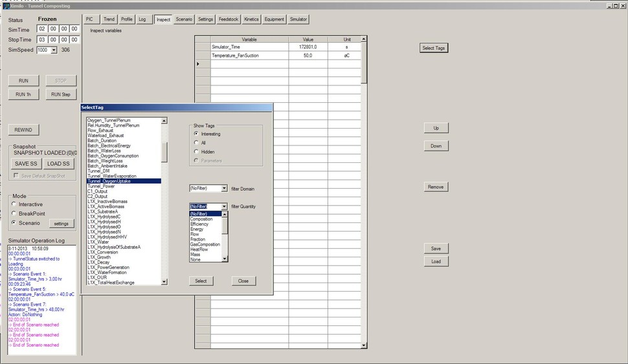The image size is (628, 364).
Task: Click the RUN simulation button
Action: (23, 81)
